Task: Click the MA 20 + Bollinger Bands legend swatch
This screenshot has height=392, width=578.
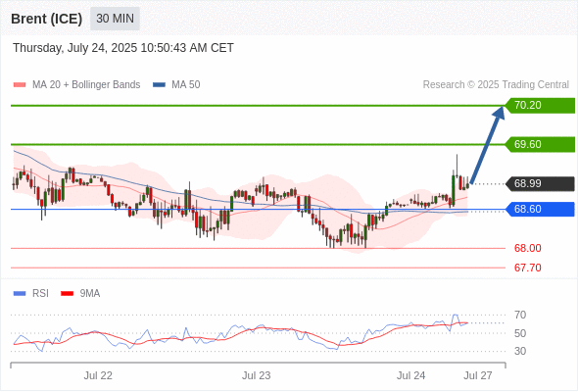Action: [20, 85]
